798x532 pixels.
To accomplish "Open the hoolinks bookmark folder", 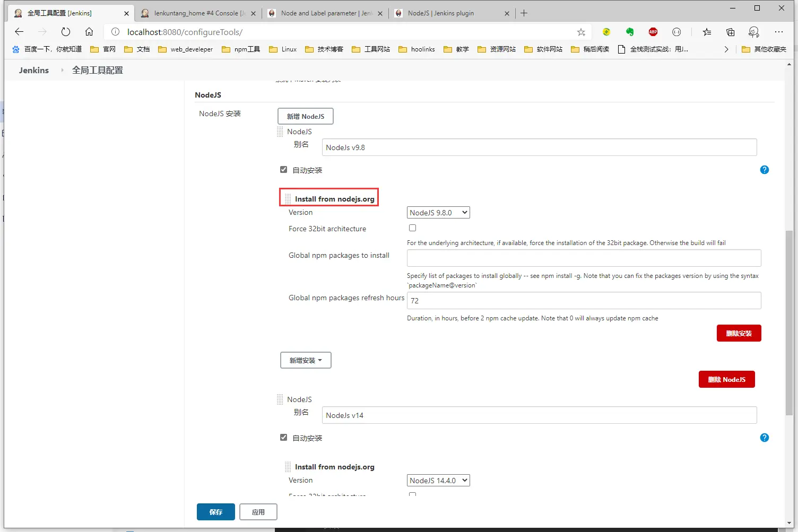I will 417,49.
